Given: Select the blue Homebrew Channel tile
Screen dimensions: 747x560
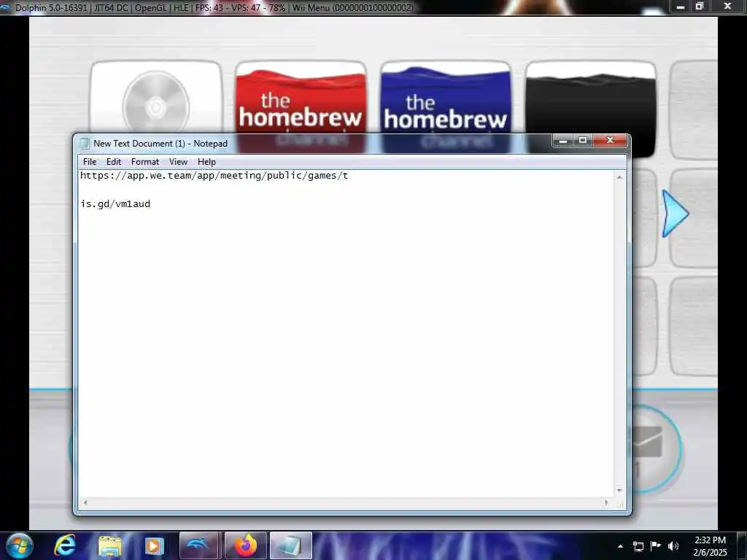Looking at the screenshot, I should (446, 98).
